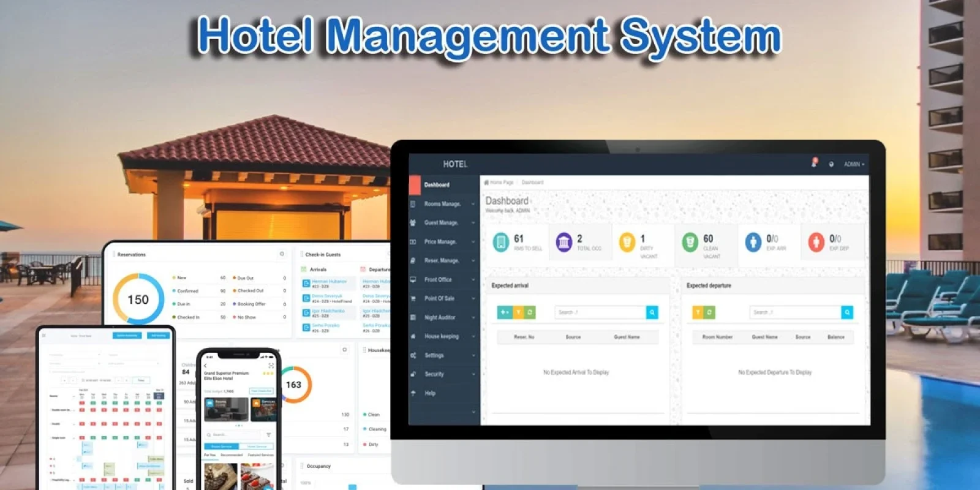
Task: Click the Expected departure search field
Action: (795, 312)
